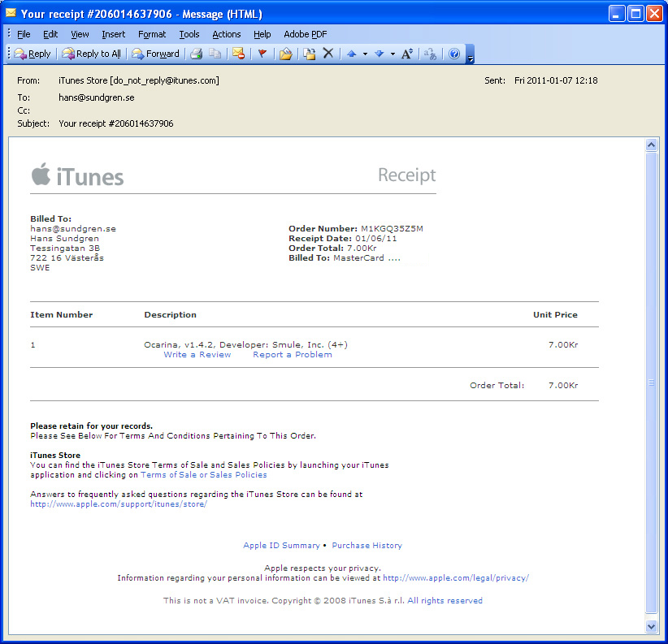The height and width of the screenshot is (644, 668).
Task: Flag this message with the red flag icon
Action: tap(262, 54)
